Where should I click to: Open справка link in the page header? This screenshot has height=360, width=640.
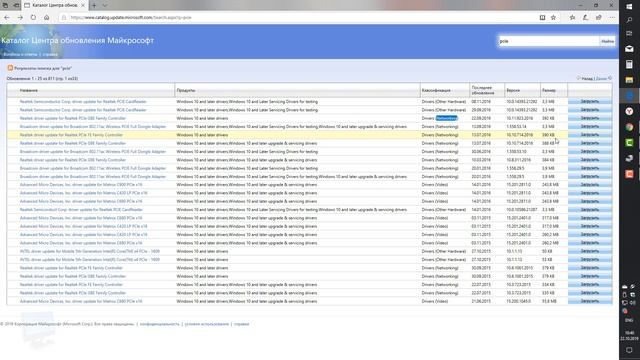[50, 54]
